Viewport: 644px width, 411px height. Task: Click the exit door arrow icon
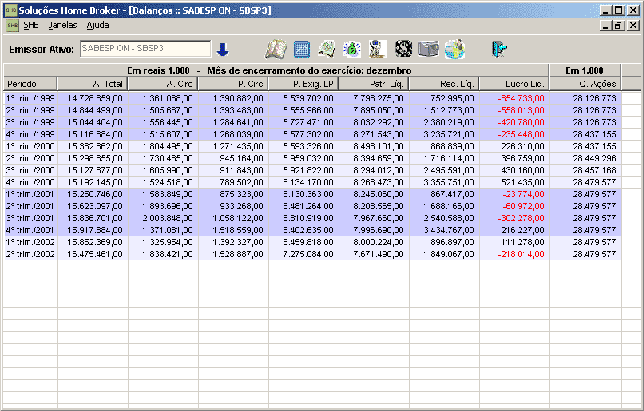click(x=499, y=49)
